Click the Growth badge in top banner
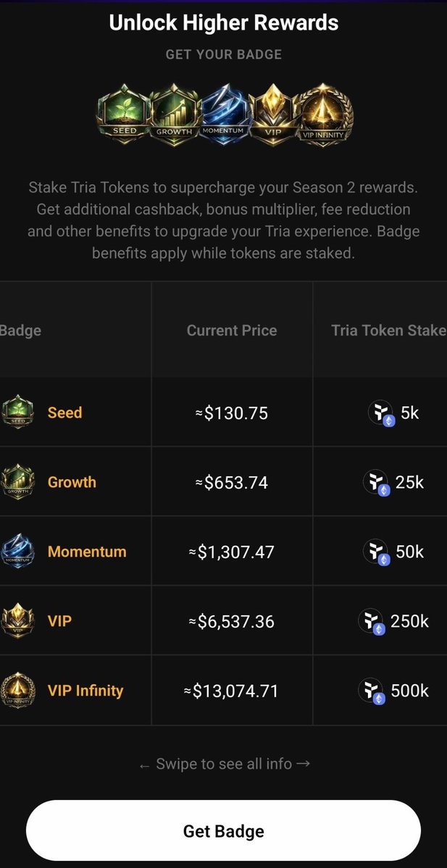Viewport: 447px width, 868px height. coord(175,116)
